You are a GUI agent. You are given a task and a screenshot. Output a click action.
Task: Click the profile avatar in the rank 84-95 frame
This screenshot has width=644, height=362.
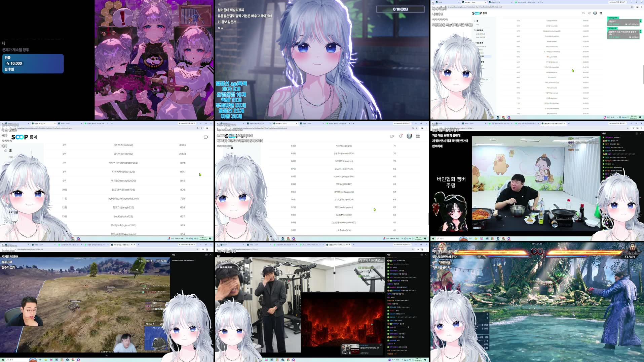click(x=409, y=136)
